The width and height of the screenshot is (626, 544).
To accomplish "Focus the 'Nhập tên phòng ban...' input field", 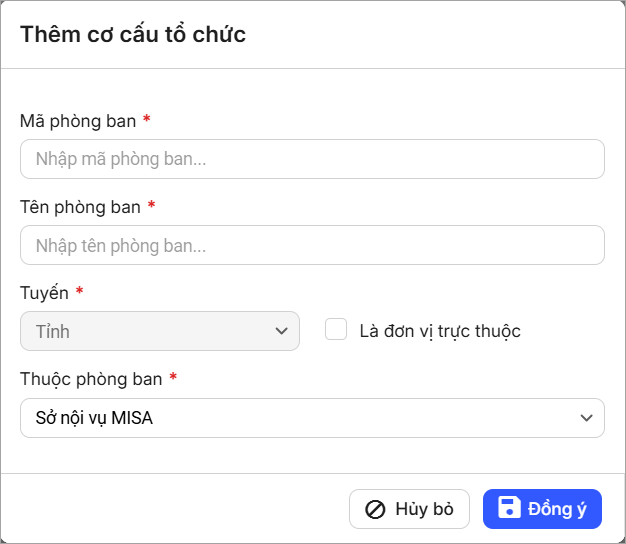I will [312, 245].
